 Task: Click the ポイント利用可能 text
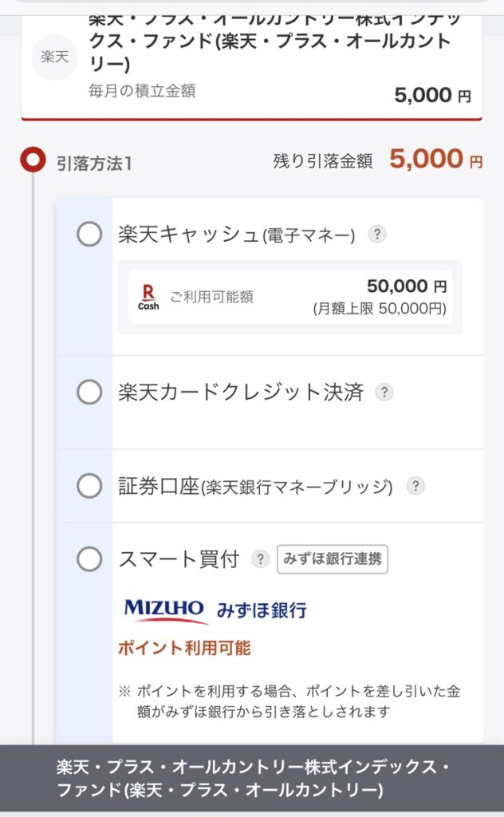pyautogui.click(x=184, y=648)
